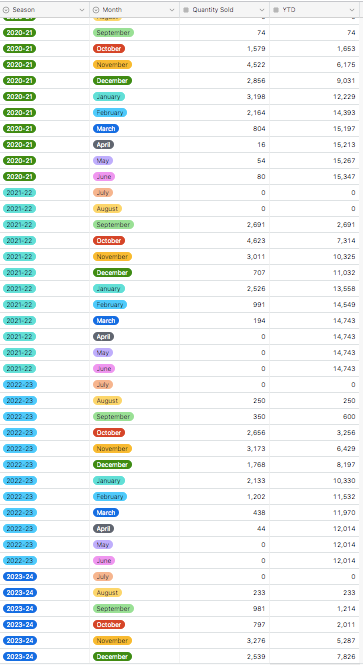363x665 pixels.
Task: Click the 2023-24 season tag in the December row
Action: coord(20,657)
